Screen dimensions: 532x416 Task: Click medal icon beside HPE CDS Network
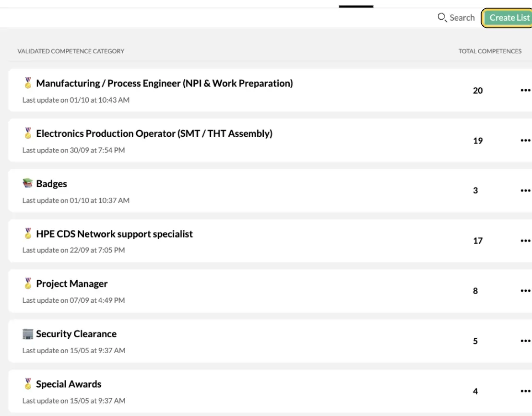(x=28, y=234)
